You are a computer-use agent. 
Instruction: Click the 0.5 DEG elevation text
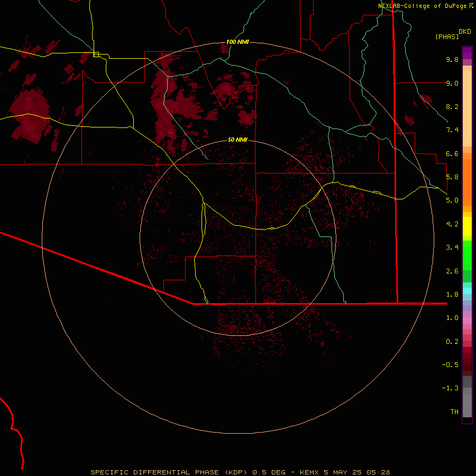pos(269,472)
